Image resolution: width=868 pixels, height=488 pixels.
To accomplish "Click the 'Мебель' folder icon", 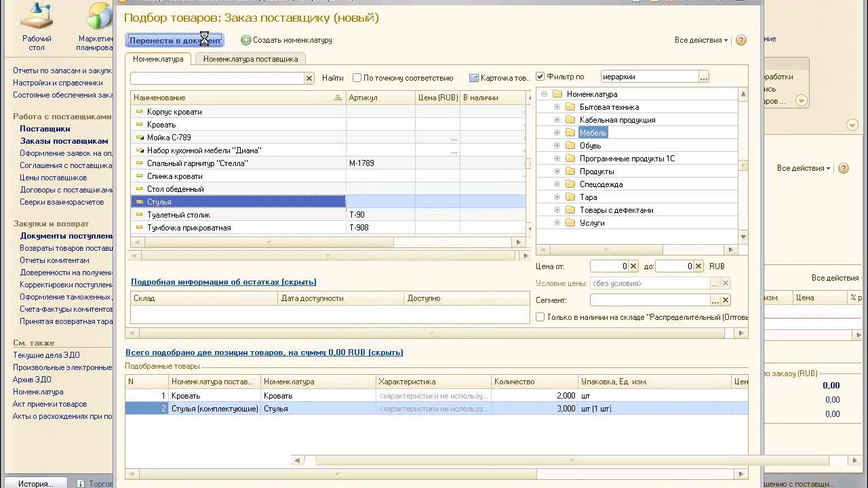I will point(570,133).
